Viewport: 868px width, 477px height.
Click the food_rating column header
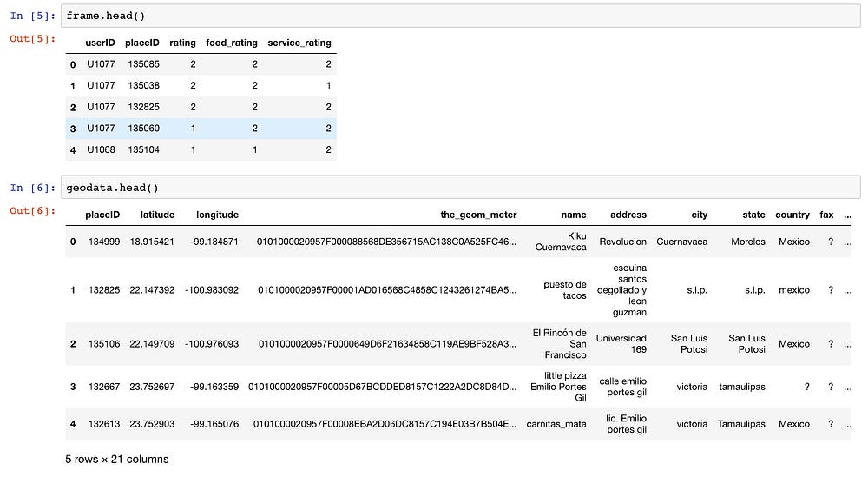[232, 43]
